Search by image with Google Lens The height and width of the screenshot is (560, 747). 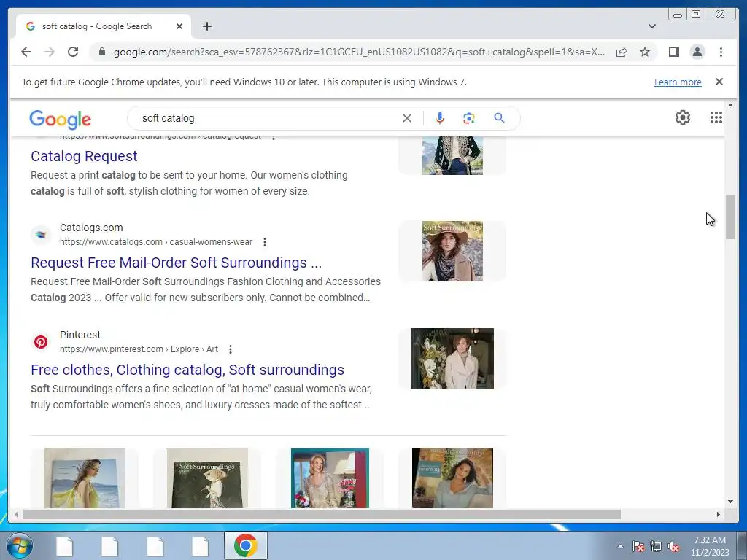pyautogui.click(x=469, y=118)
